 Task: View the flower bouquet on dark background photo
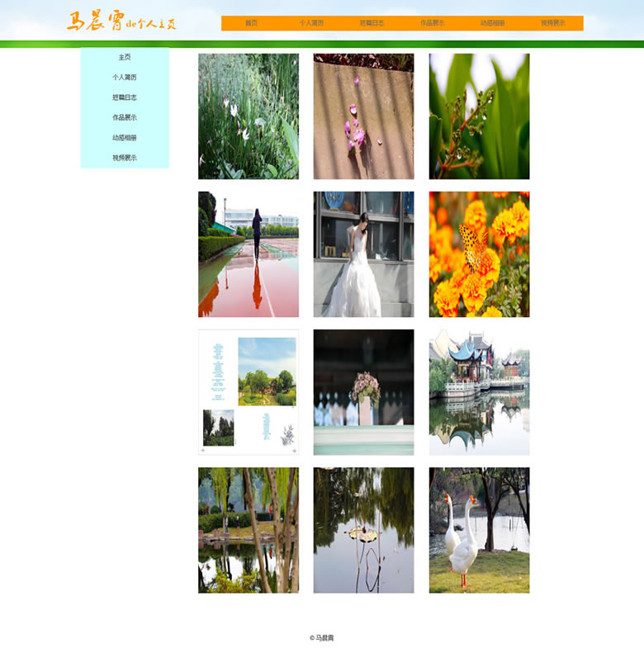tap(363, 392)
